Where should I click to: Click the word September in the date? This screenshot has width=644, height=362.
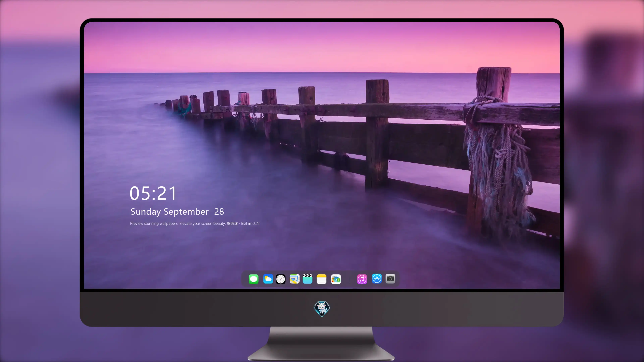click(x=186, y=212)
